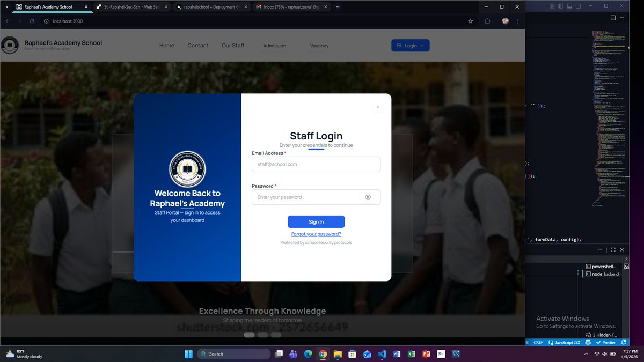Click the taskbar Search box
The height and width of the screenshot is (362, 644).
point(234,354)
